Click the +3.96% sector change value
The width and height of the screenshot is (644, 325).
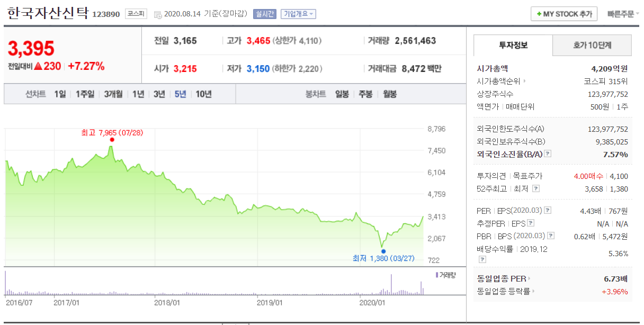(x=615, y=291)
